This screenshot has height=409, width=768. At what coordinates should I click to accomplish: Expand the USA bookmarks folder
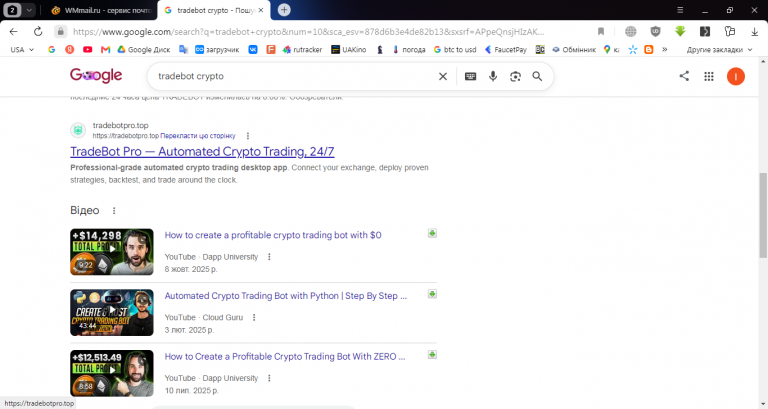click(x=22, y=49)
